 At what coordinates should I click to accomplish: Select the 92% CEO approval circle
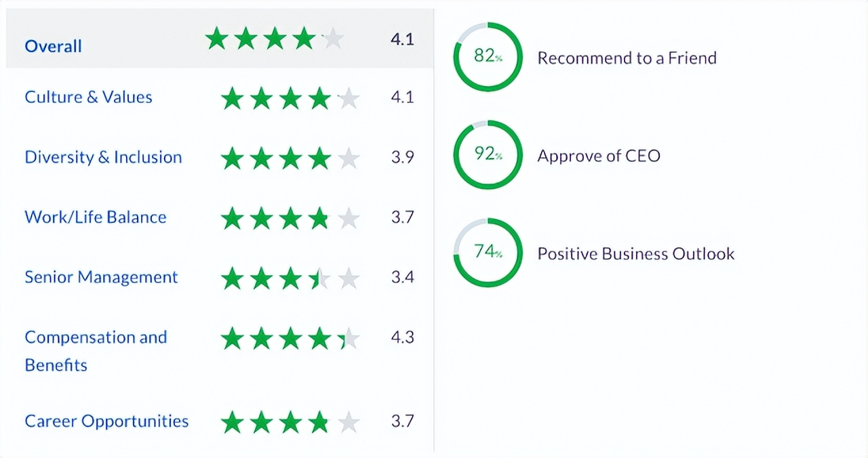click(488, 154)
